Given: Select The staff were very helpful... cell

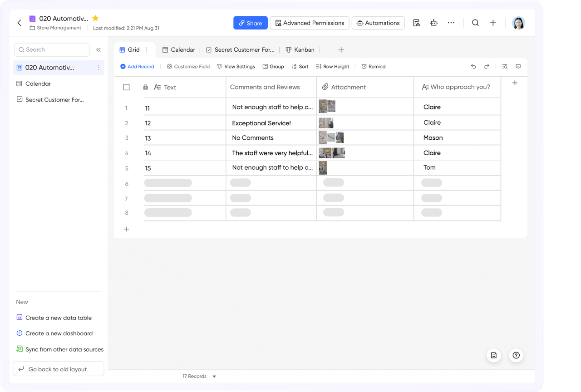Looking at the screenshot, I should click(271, 153).
